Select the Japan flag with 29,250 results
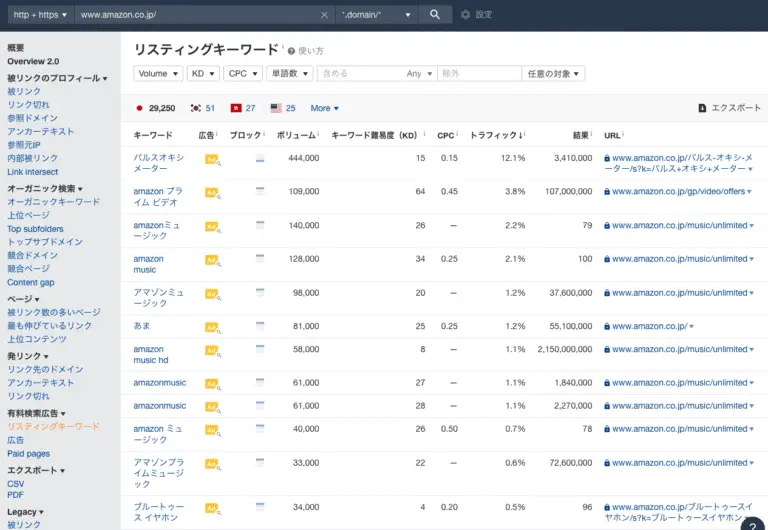Viewport: 768px width, 530px height. click(139, 108)
